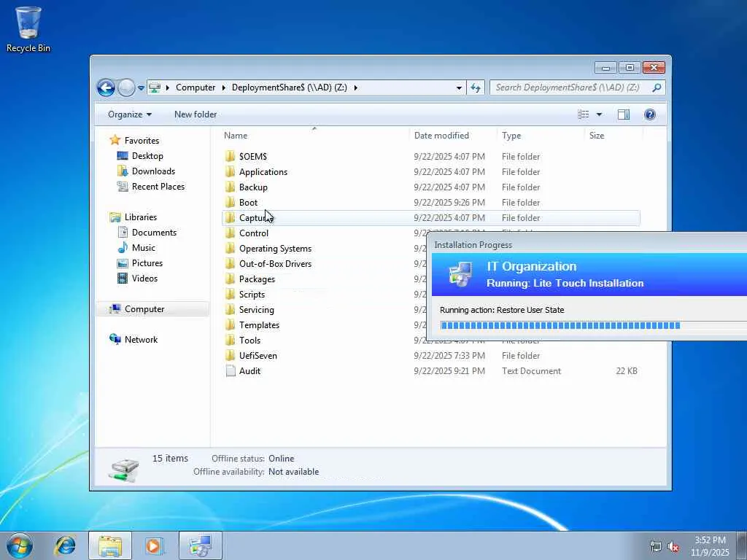Select Libraries in navigation pane
The height and width of the screenshot is (560, 747).
[141, 217]
